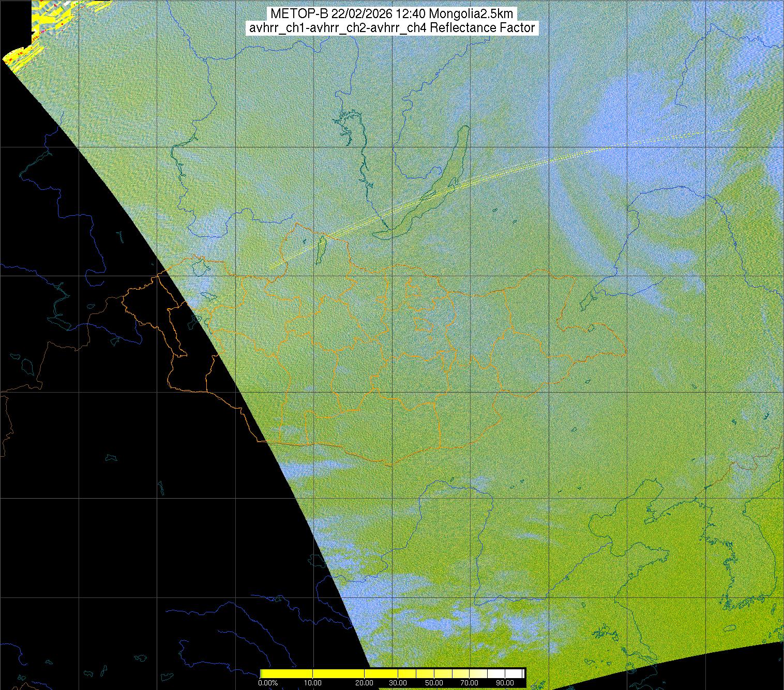Pick the 50.00 value on the colorbar
Screen dimensions: 784x690
click(435, 683)
